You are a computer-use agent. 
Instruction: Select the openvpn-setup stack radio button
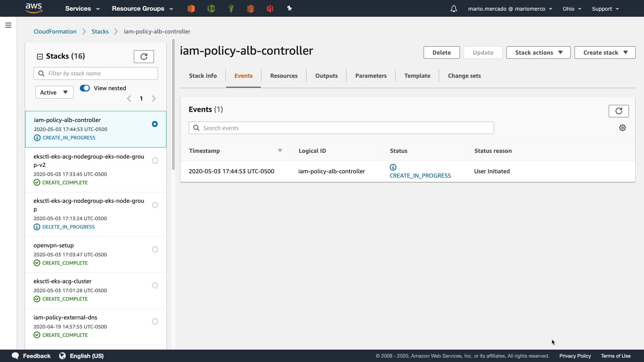click(155, 249)
